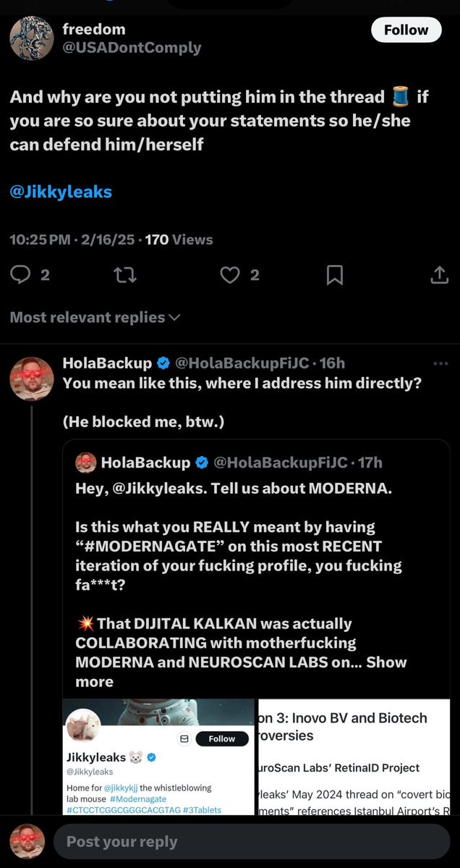
Task: Open HolaBackup's reply avatar
Action: pyautogui.click(x=32, y=378)
